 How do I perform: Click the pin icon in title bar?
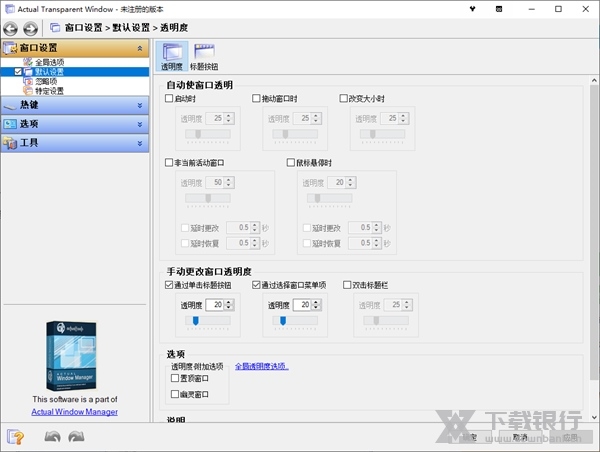coord(473,9)
